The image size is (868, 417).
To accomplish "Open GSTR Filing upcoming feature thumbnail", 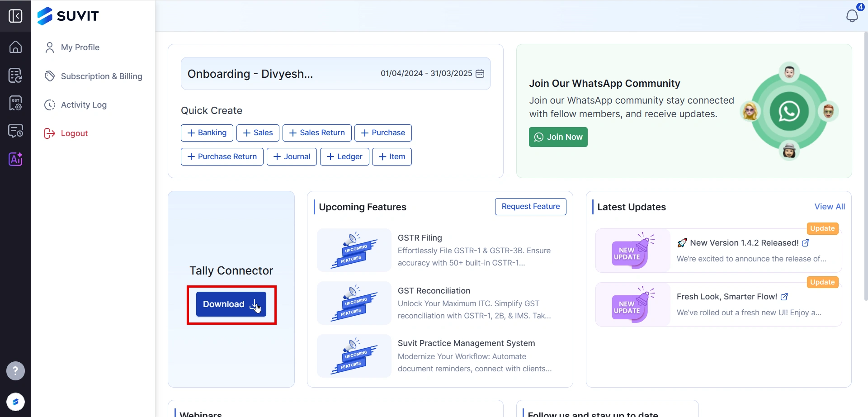I will click(x=354, y=250).
